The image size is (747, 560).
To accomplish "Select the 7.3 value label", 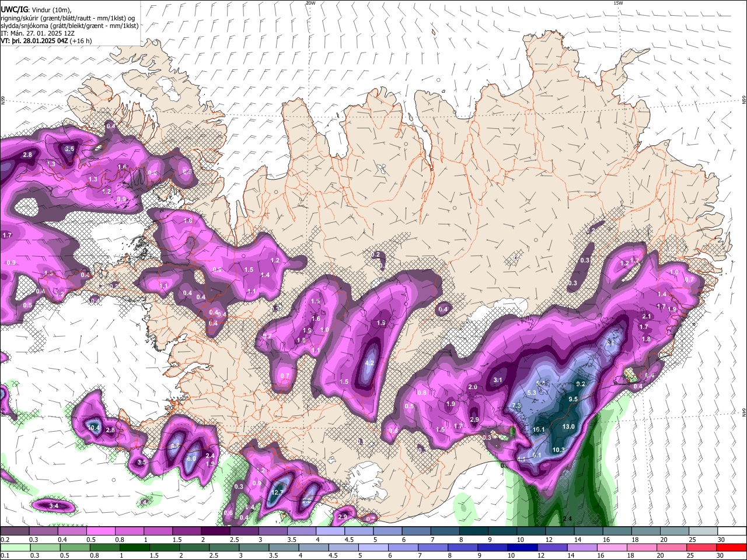I will point(516,405).
